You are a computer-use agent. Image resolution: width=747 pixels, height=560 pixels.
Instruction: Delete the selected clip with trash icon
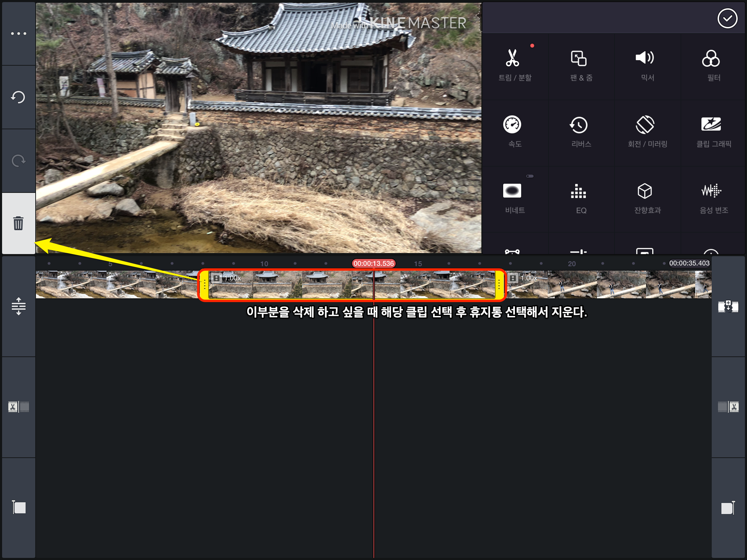pos(18,223)
